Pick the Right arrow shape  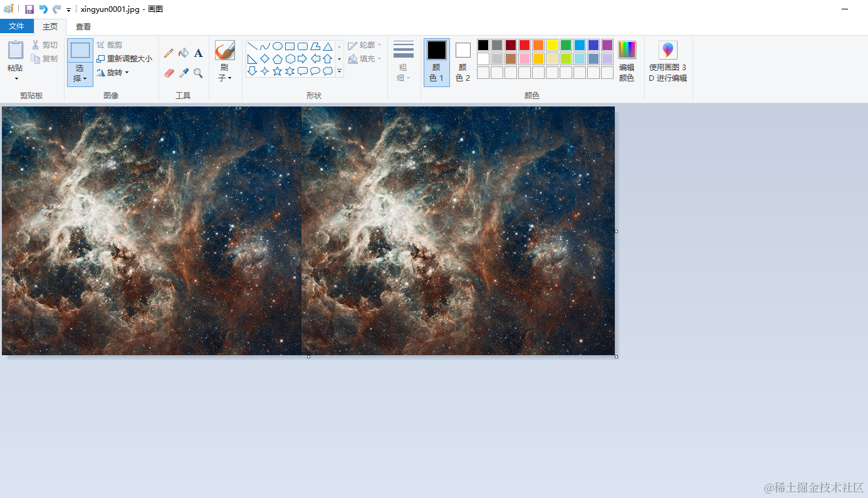click(x=302, y=59)
